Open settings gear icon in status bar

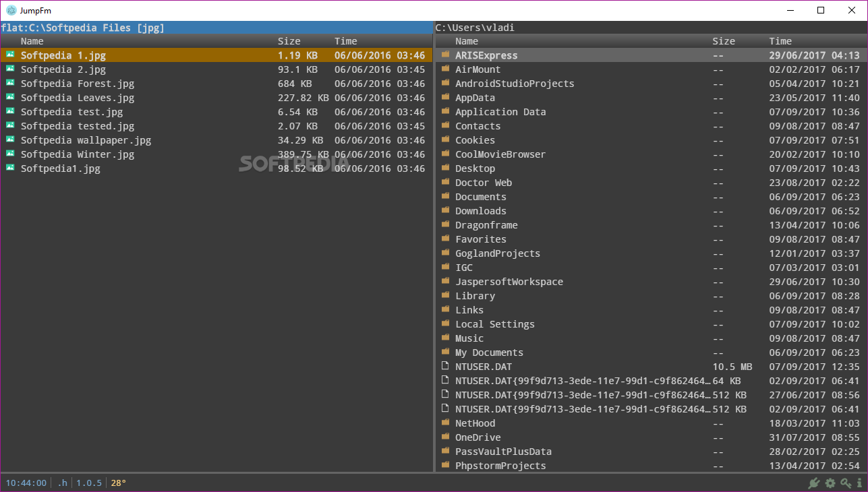830,483
